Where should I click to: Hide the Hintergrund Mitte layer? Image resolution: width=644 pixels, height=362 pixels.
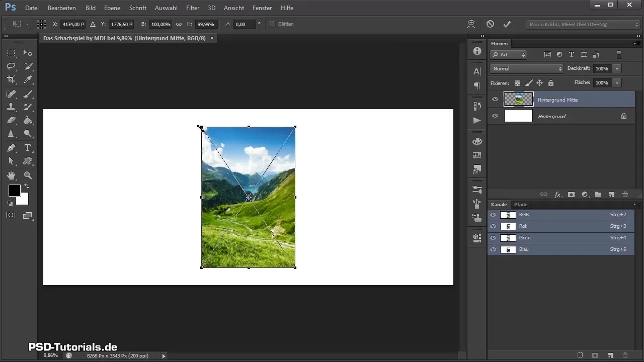pyautogui.click(x=495, y=100)
